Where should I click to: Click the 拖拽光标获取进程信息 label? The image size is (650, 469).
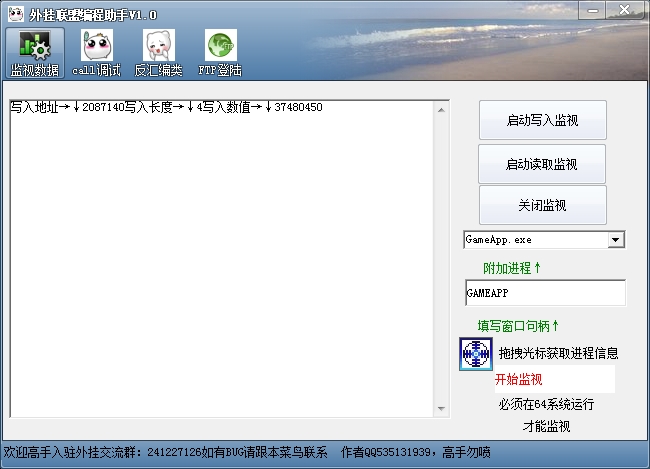(558, 353)
